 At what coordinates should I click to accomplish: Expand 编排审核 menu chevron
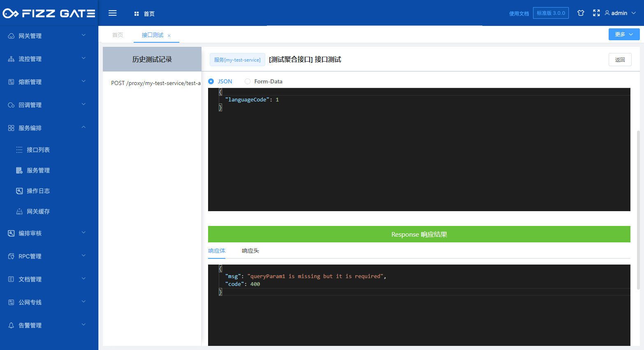click(83, 233)
